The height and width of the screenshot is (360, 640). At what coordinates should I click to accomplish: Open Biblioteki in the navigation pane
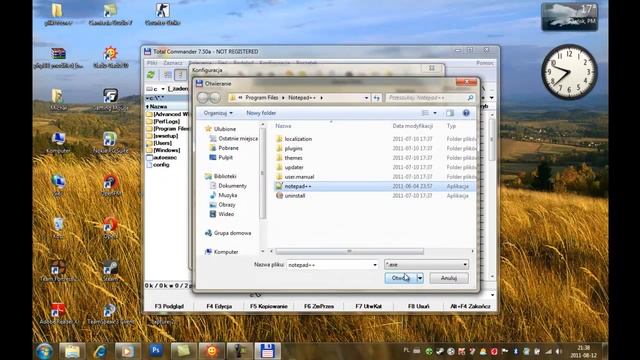click(225, 176)
